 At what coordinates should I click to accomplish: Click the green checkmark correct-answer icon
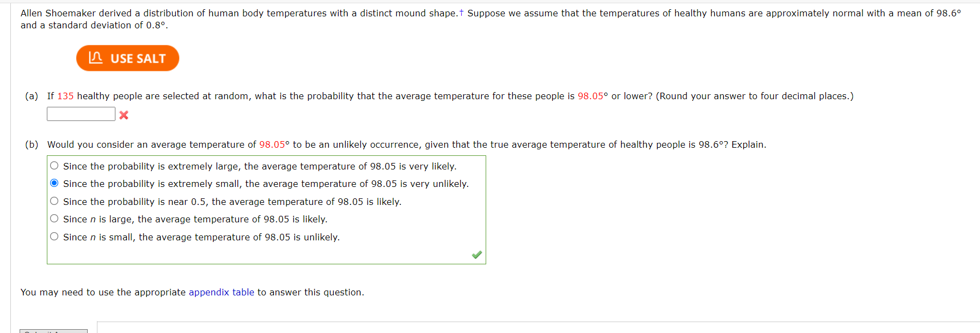477,254
